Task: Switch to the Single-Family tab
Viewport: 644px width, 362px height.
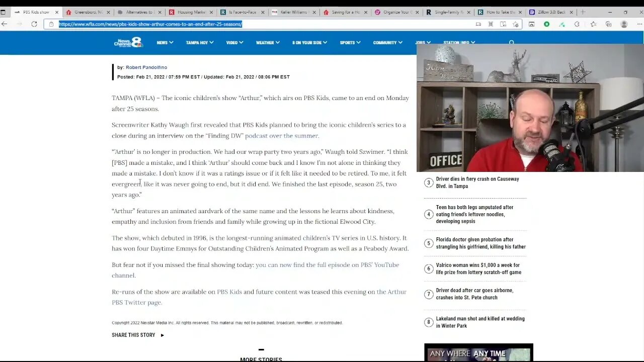Action: click(x=448, y=12)
